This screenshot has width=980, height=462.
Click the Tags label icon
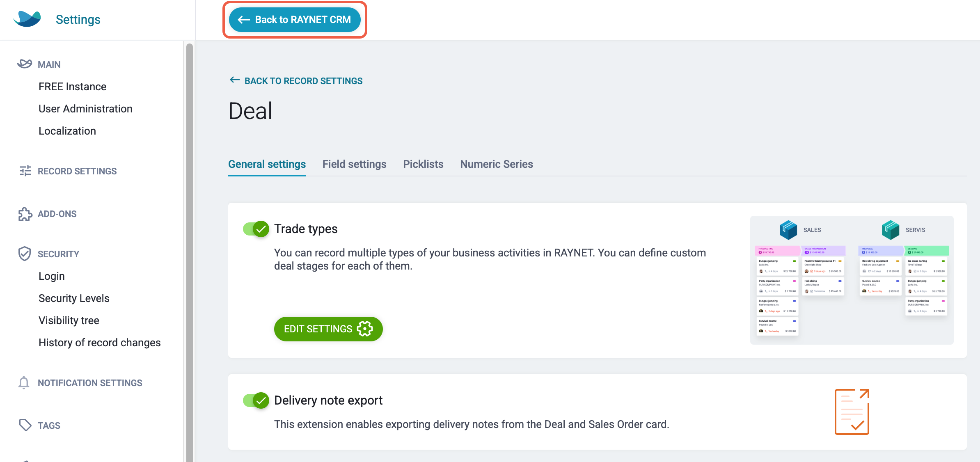coord(25,425)
